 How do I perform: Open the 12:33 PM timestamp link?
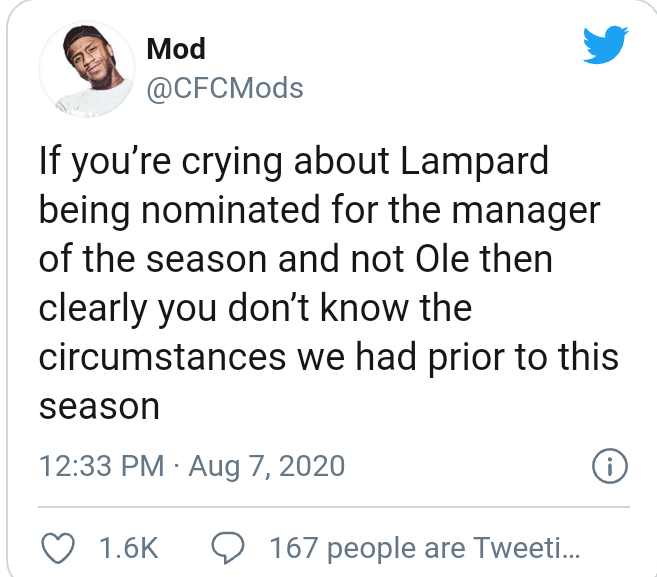[x=102, y=466]
